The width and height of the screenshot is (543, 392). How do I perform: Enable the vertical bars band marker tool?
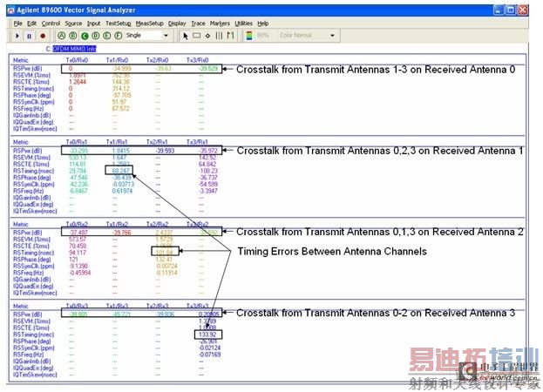coord(220,36)
